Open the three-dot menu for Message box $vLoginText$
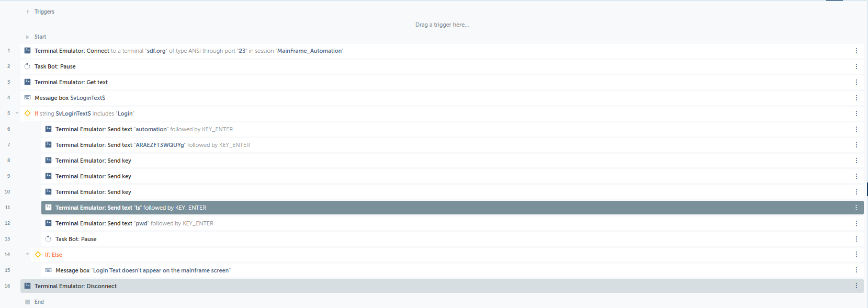Viewport: 868px width, 308px height. tap(856, 98)
